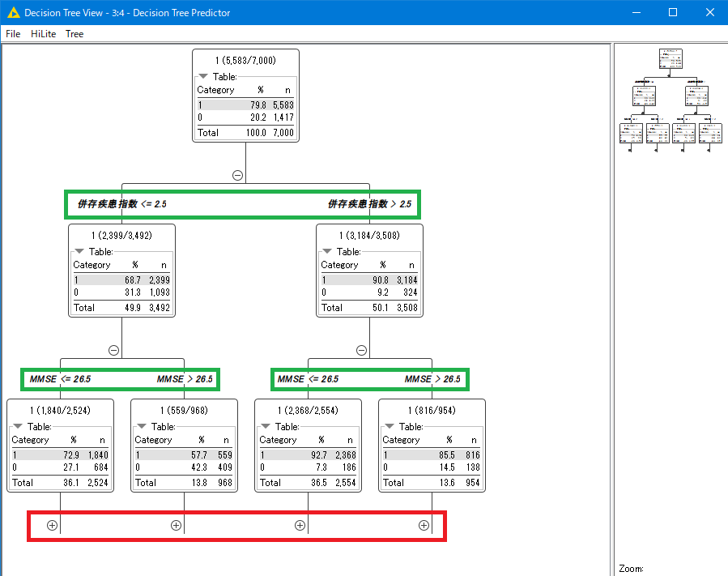Open the Tree menu
728x576 pixels.
(75, 34)
